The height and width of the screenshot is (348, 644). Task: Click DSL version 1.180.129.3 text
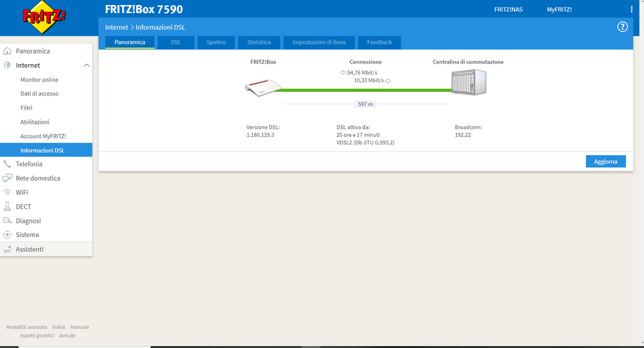[260, 134]
